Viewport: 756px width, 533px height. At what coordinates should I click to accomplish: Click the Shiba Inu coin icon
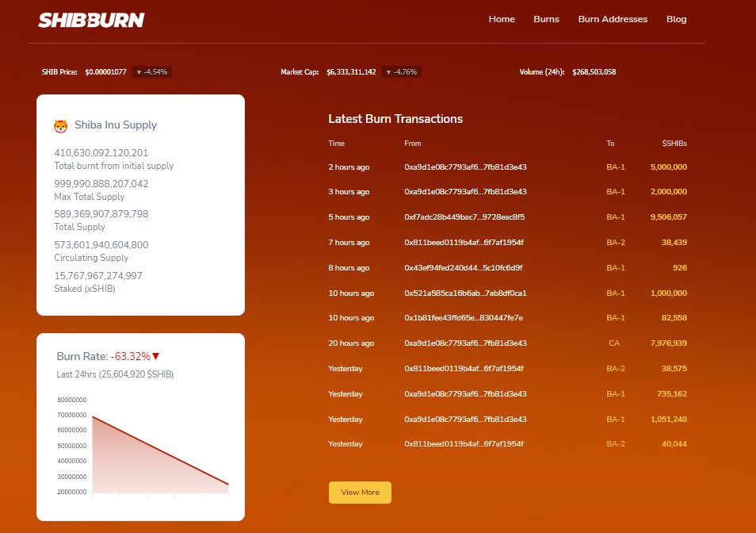61,126
